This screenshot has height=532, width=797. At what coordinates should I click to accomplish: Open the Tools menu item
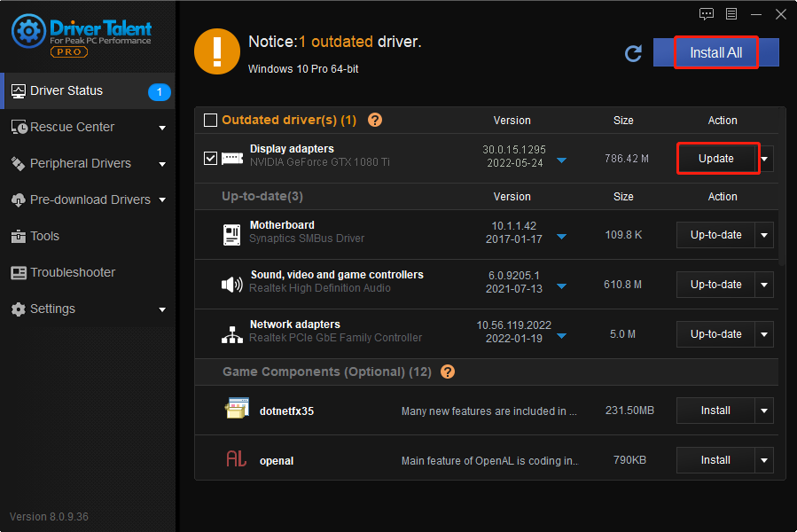click(x=88, y=237)
